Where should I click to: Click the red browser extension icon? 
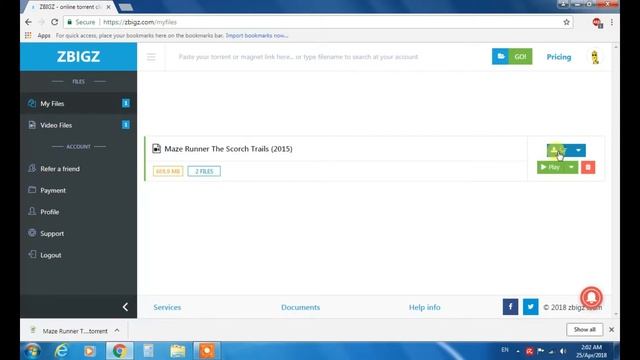(597, 23)
